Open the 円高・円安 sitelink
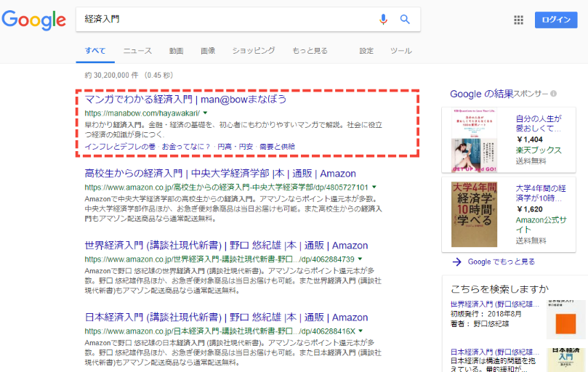The width and height of the screenshot is (588, 372). tap(235, 147)
